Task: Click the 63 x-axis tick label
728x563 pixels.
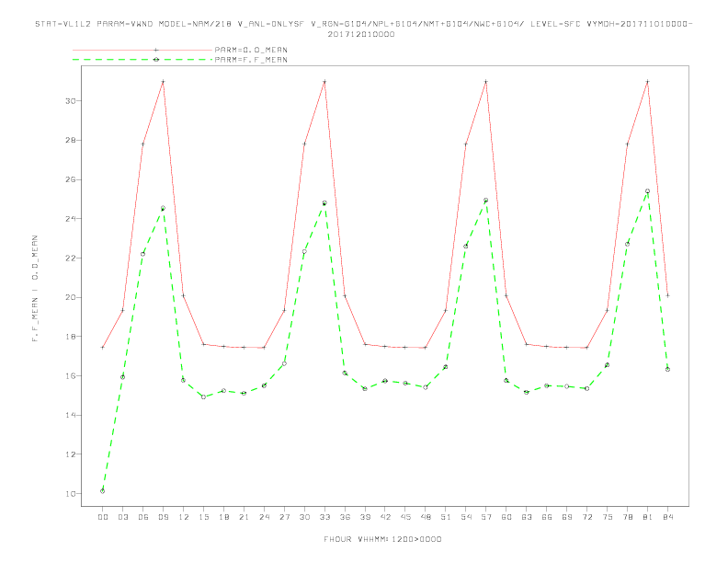Action: coord(527,517)
